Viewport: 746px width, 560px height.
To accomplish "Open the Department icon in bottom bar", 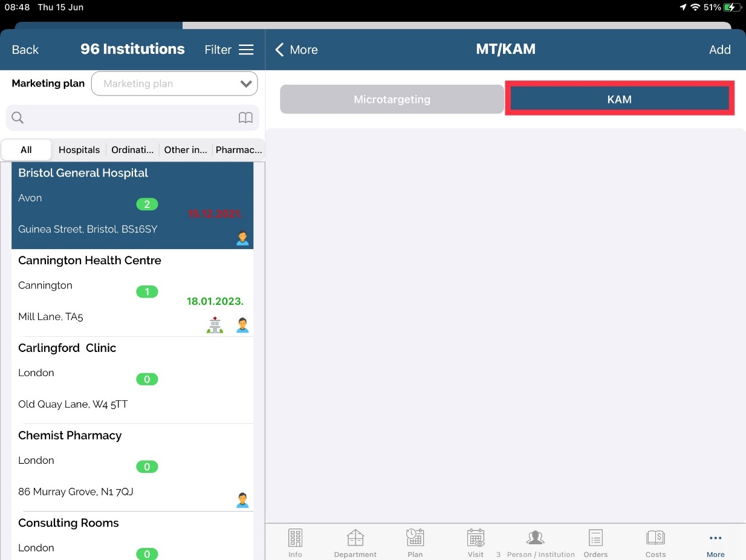I will point(355,538).
